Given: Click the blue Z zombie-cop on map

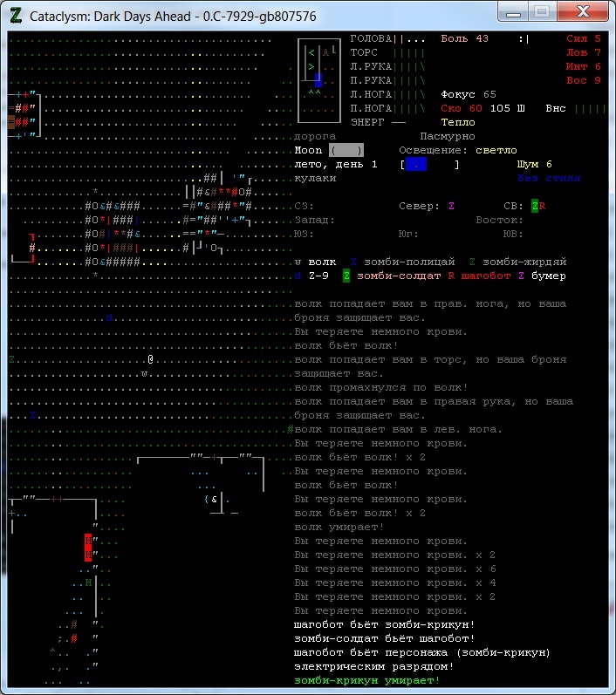Looking at the screenshot, I should tap(32, 415).
